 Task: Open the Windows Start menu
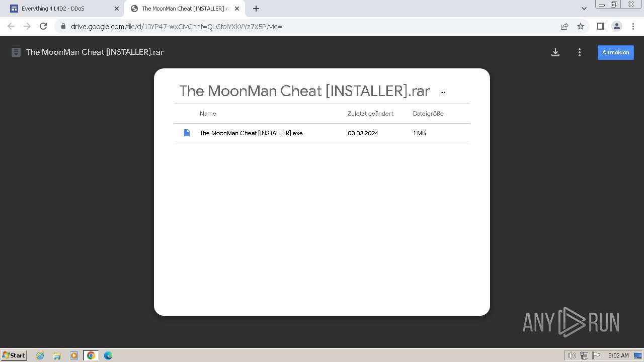pyautogui.click(x=14, y=355)
